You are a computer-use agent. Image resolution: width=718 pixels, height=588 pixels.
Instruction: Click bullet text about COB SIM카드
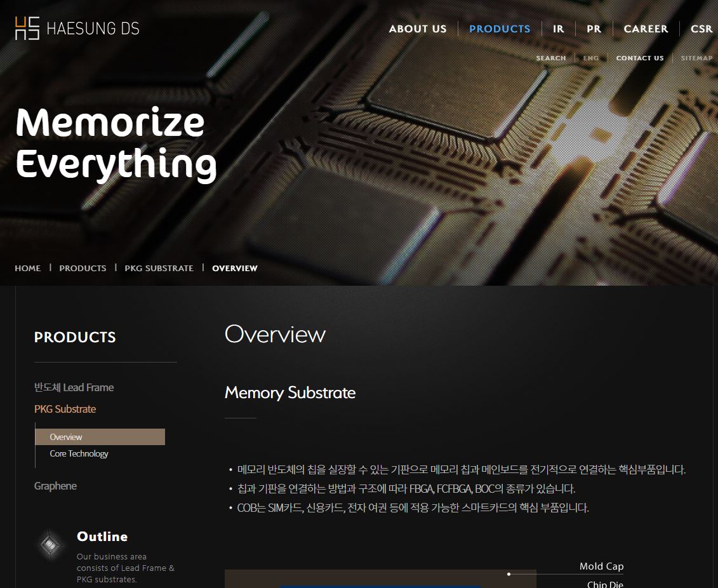coord(413,508)
